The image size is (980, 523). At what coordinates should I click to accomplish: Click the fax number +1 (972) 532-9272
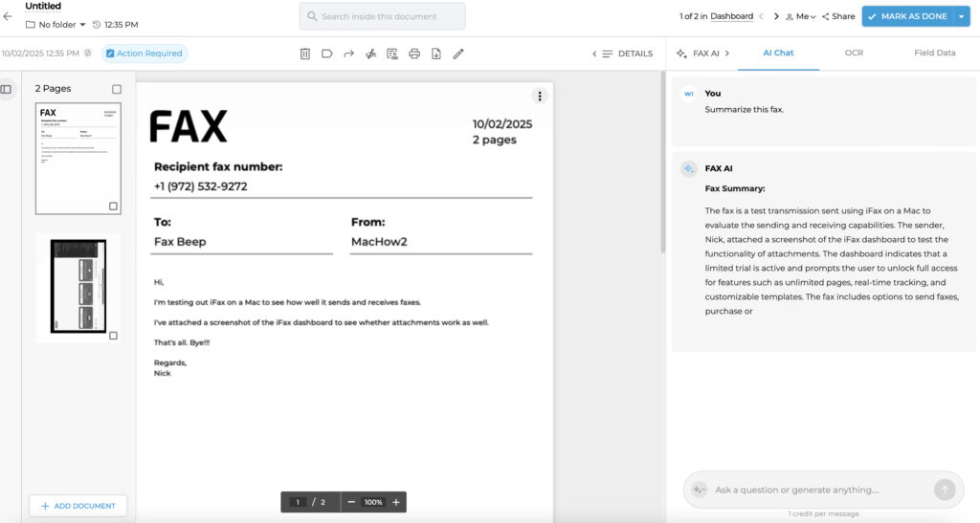pos(201,186)
